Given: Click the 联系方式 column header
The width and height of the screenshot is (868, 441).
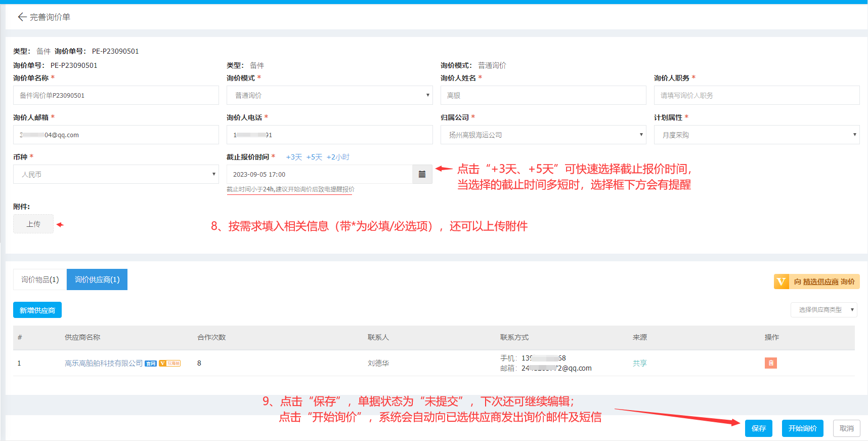Looking at the screenshot, I should click(514, 337).
